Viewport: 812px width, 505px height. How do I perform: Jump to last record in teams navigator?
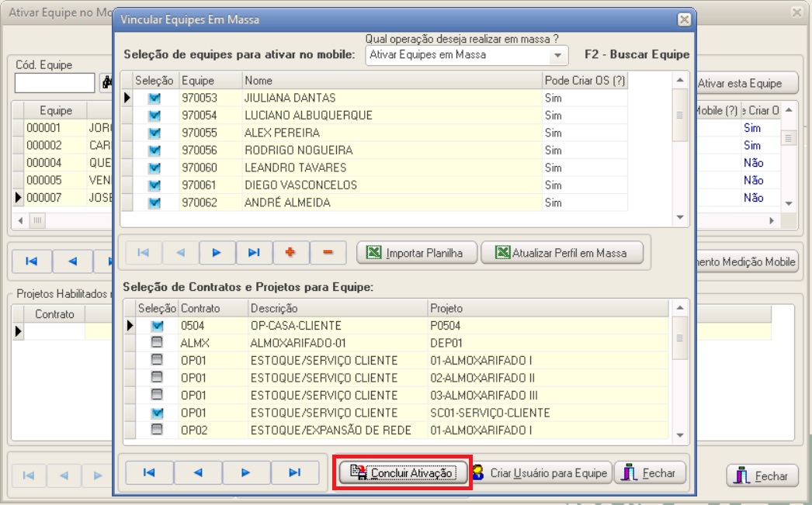254,253
